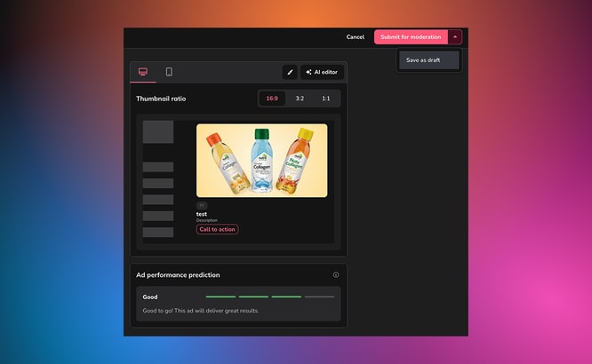
Task: Open ad performance prediction info icon
Action: (x=336, y=275)
